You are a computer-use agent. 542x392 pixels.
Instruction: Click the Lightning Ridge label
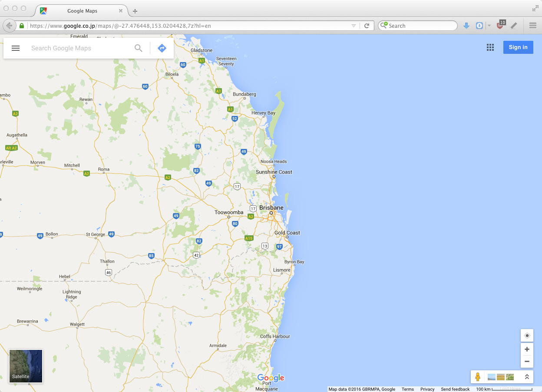coord(72,294)
